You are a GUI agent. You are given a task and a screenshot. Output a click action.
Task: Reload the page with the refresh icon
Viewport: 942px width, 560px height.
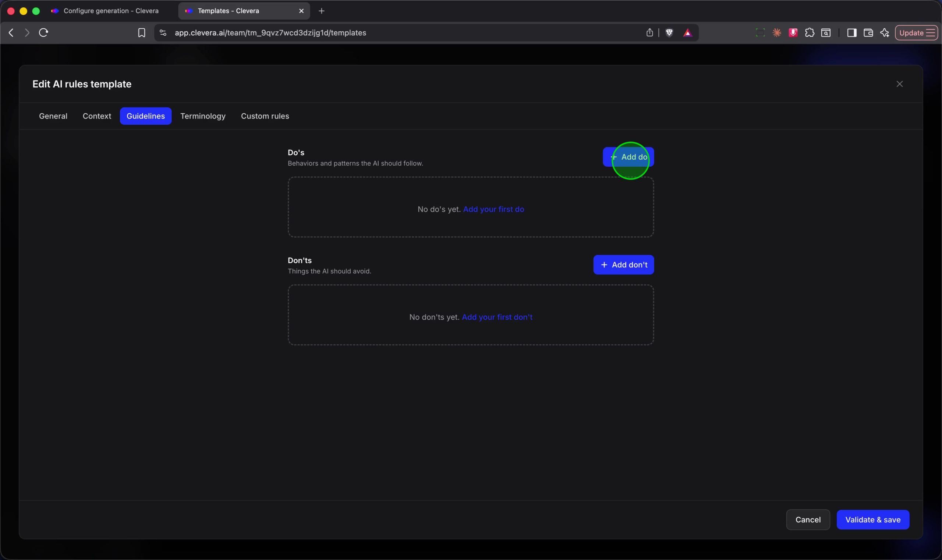tap(43, 33)
